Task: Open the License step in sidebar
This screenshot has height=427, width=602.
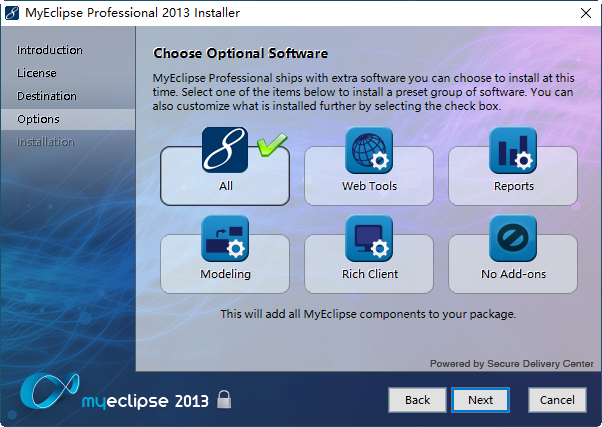Action: [x=37, y=73]
